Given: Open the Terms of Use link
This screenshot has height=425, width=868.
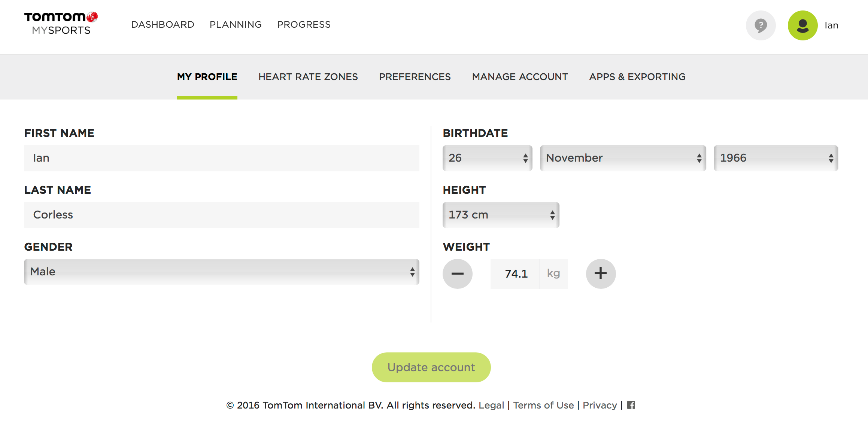Looking at the screenshot, I should [x=543, y=405].
